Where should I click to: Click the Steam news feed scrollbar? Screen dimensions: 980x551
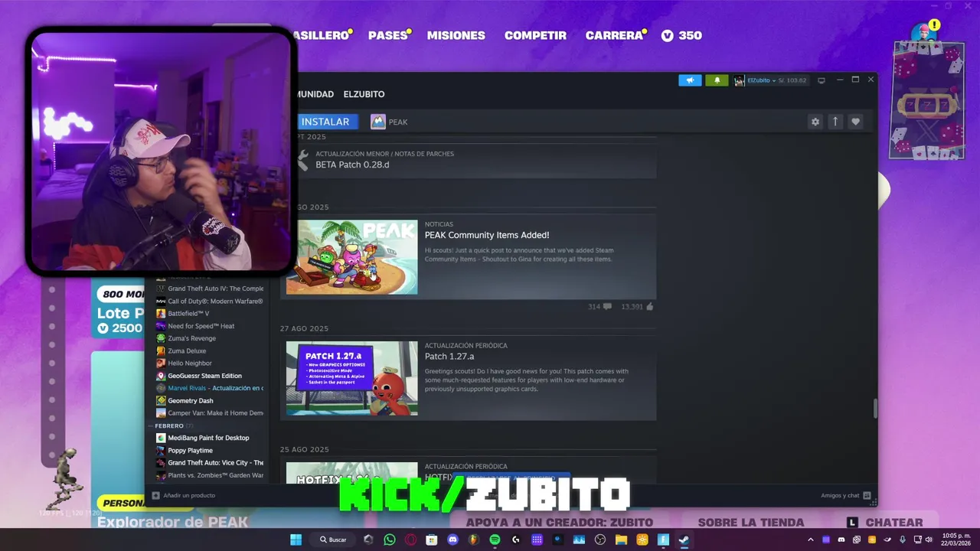point(875,408)
